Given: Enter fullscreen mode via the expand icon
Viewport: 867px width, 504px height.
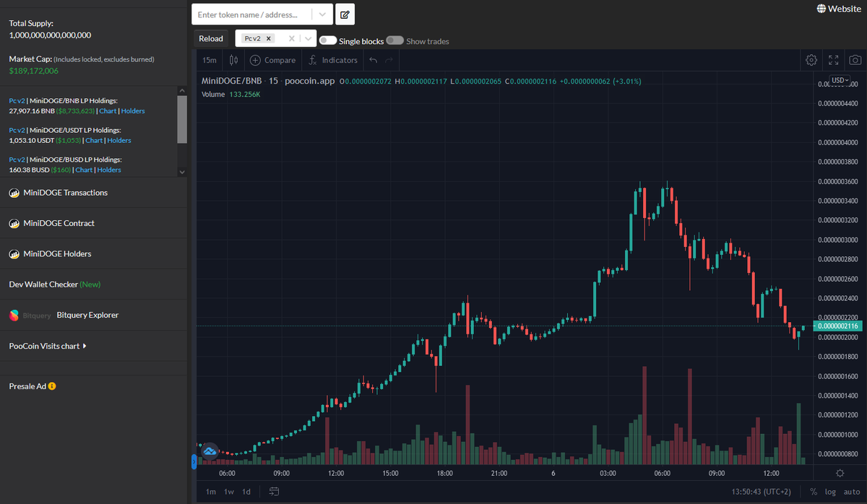Looking at the screenshot, I should [x=833, y=61].
